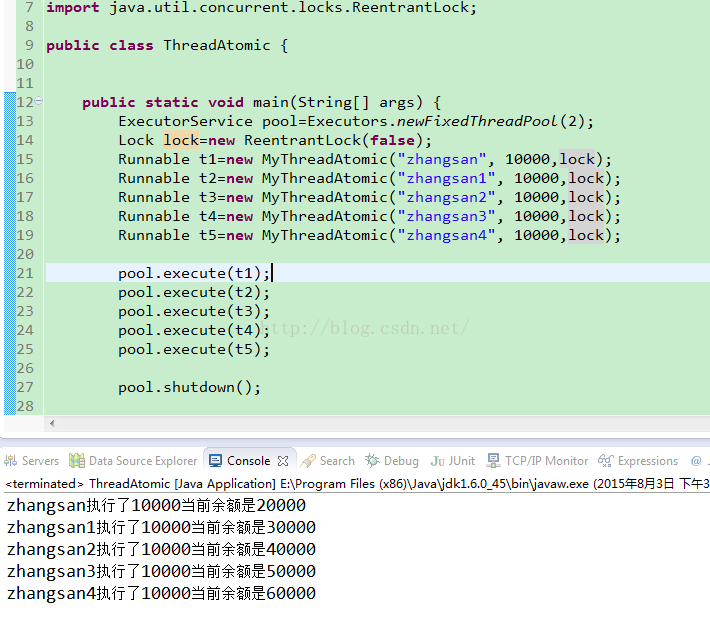Close the Console view with X icon
This screenshot has width=710, height=635.
coord(283,461)
